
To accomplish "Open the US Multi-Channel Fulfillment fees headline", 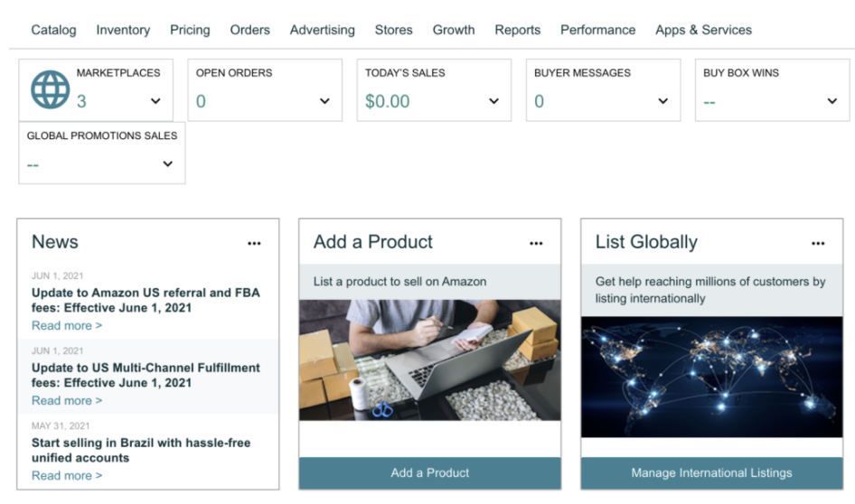I will click(146, 376).
